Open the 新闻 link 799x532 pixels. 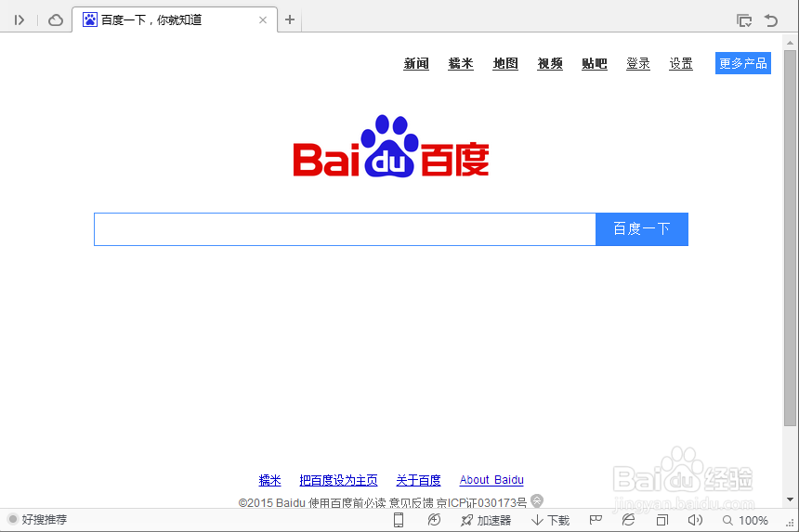coord(416,64)
